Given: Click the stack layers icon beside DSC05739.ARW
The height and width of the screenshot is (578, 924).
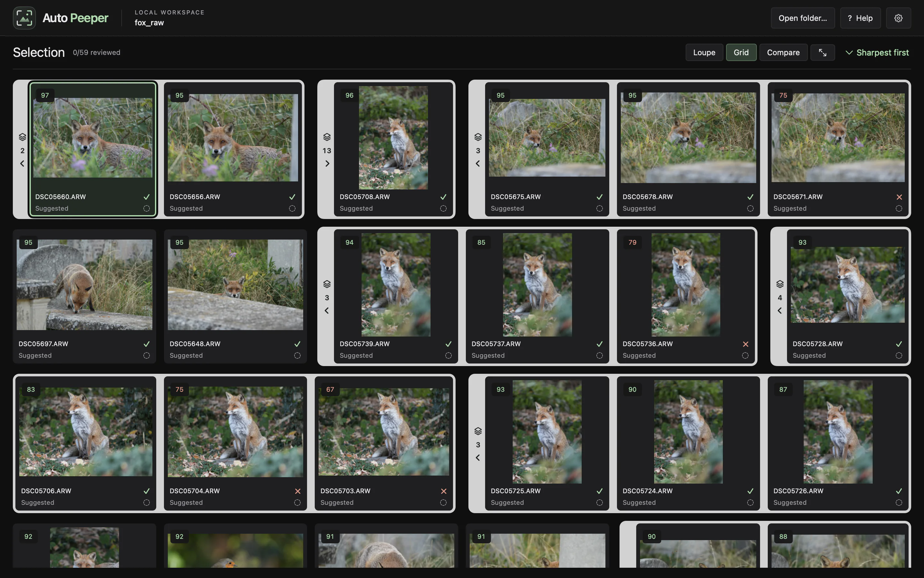Looking at the screenshot, I should [x=327, y=284].
